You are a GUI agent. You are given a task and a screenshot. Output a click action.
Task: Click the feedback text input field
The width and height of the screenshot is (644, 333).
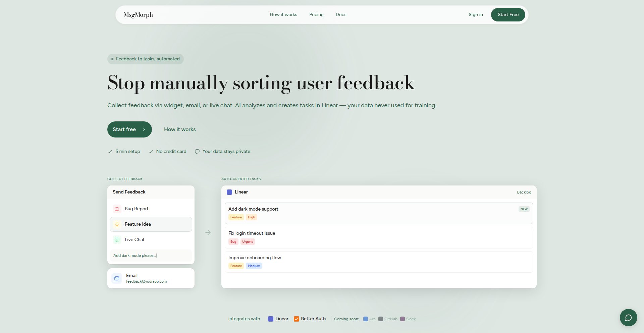tap(151, 256)
